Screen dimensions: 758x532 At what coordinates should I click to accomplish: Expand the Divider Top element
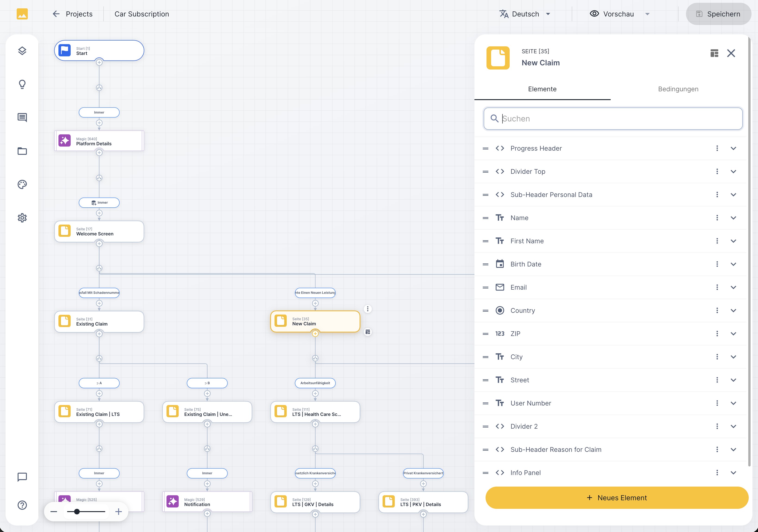(x=733, y=171)
